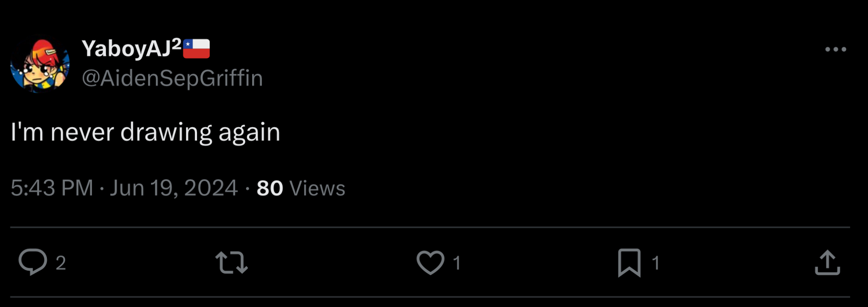The width and height of the screenshot is (868, 307).
Task: Like the tweet with the heart icon
Action: [430, 262]
